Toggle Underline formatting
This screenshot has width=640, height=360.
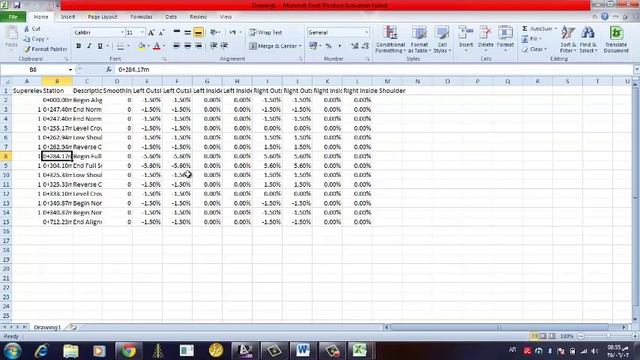100,46
